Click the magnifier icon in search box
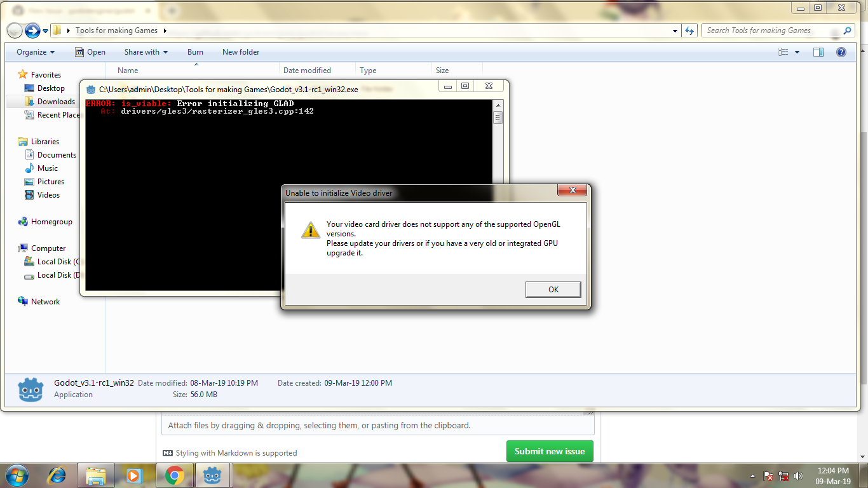Viewport: 868px width, 488px height. (847, 30)
